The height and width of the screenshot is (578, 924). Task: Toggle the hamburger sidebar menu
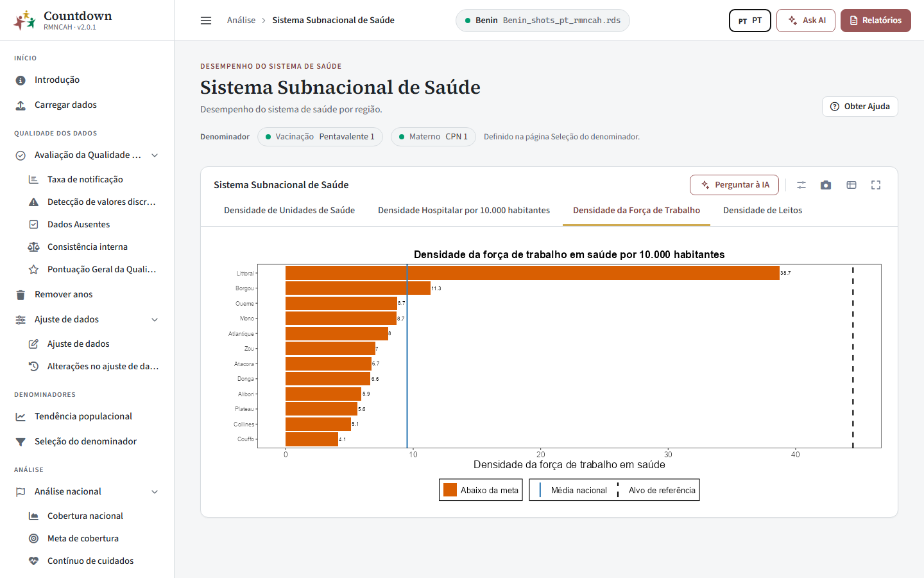[206, 21]
